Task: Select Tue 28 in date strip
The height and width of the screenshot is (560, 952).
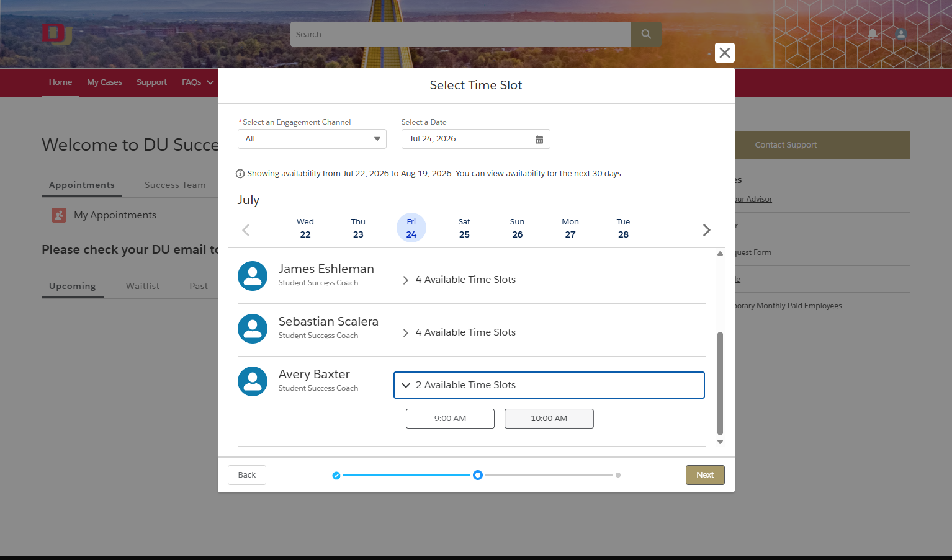Action: (624, 228)
